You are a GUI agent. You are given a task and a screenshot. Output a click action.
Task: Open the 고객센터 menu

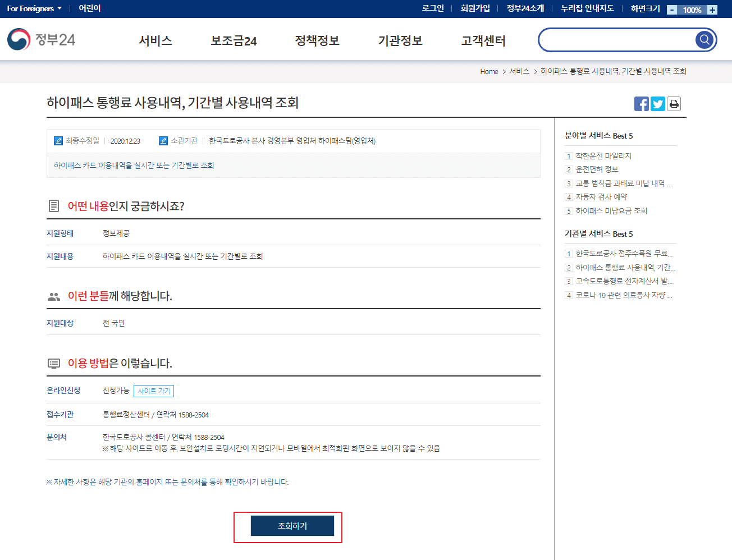click(483, 40)
